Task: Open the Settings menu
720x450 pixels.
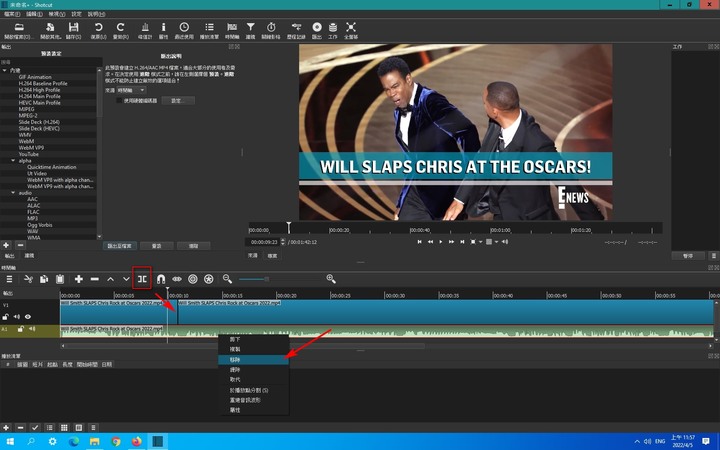Action: coord(76,14)
